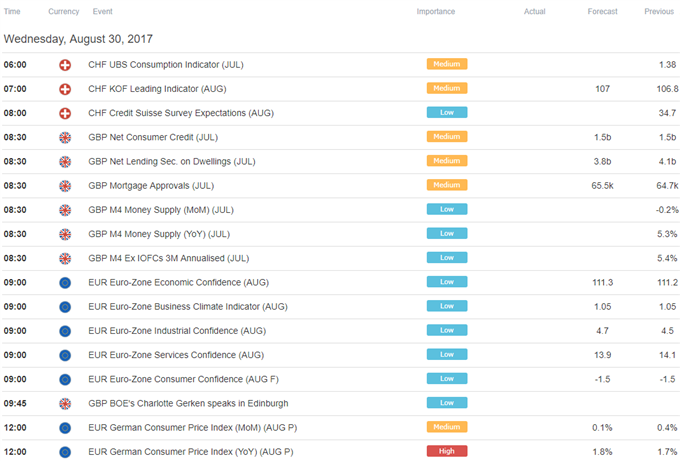Open the CHF KOF Leading Indicator (AUG) event

tap(157, 89)
